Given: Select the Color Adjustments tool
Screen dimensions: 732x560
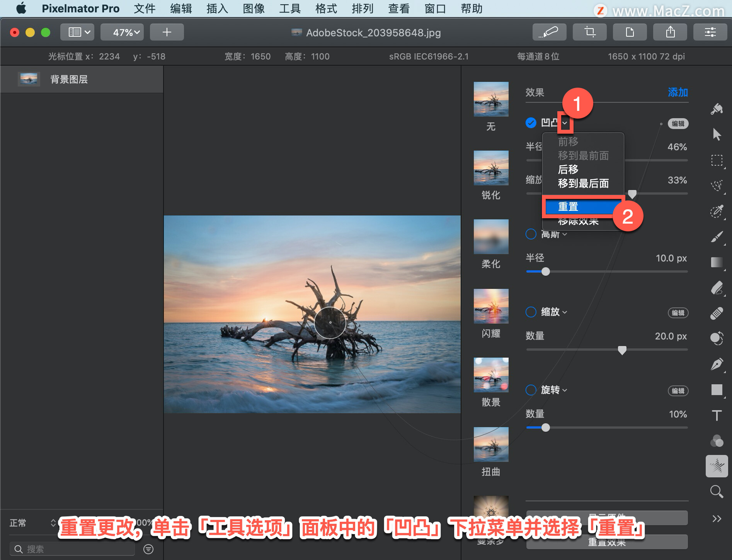Looking at the screenshot, I should tap(717, 339).
